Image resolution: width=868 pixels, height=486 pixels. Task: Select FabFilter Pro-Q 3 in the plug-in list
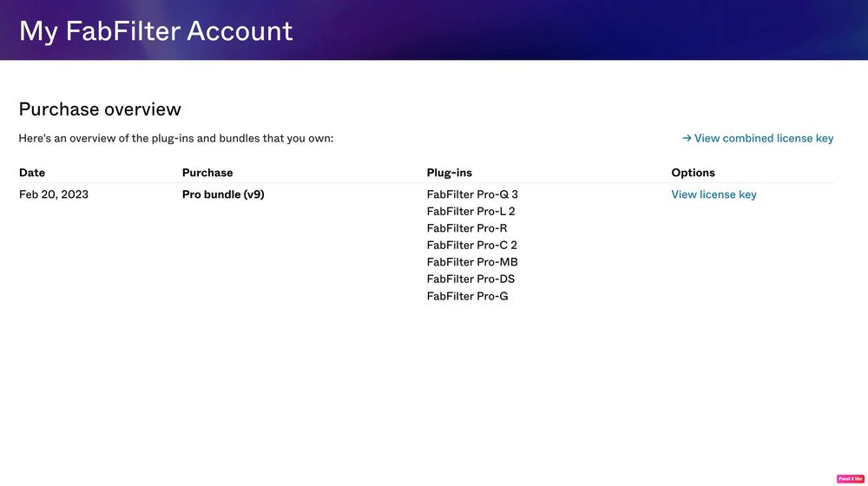click(x=472, y=194)
